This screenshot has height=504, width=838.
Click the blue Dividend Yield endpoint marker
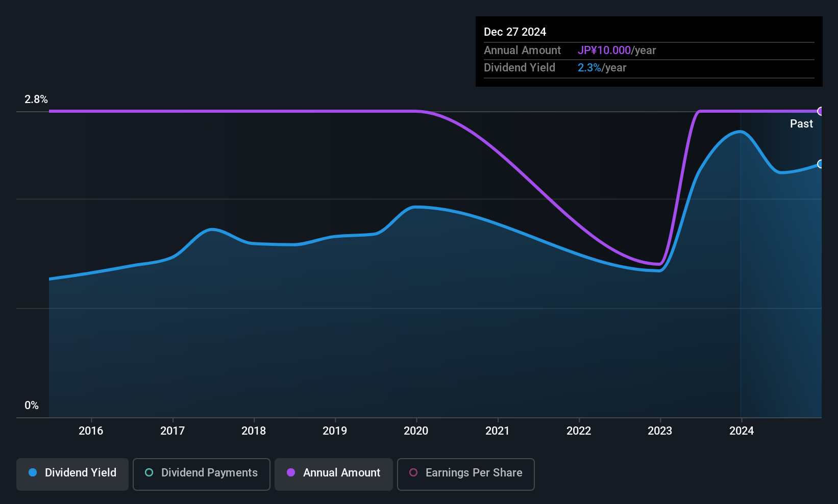pos(821,164)
